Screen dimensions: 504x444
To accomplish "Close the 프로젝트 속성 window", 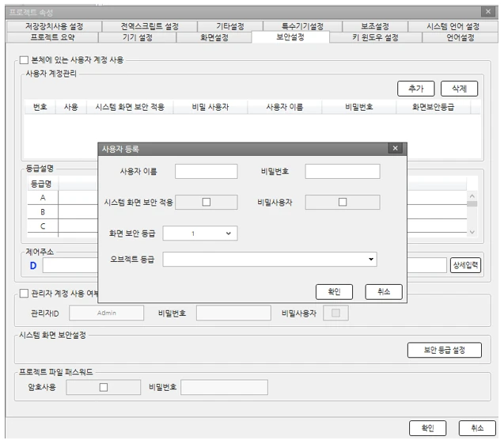I will pos(488,12).
